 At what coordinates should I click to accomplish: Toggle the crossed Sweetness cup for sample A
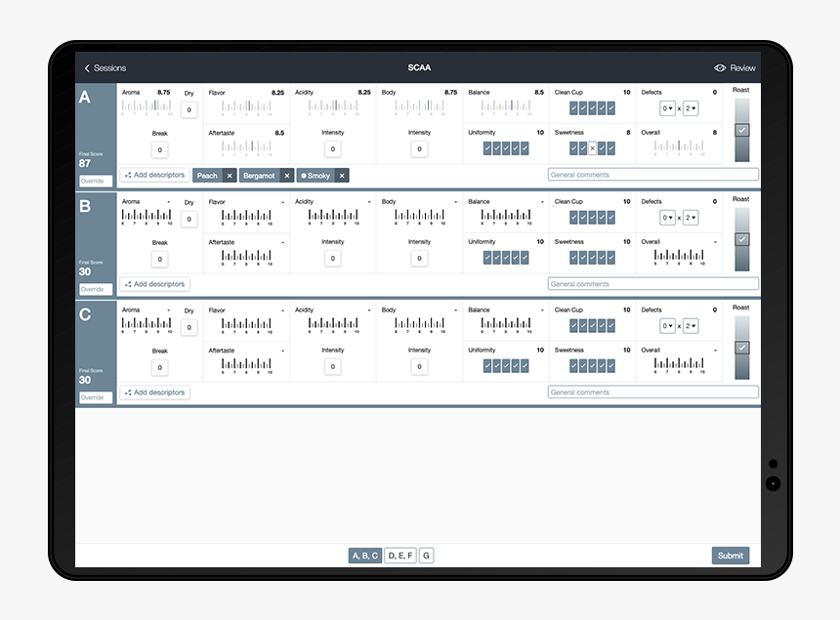coord(592,148)
